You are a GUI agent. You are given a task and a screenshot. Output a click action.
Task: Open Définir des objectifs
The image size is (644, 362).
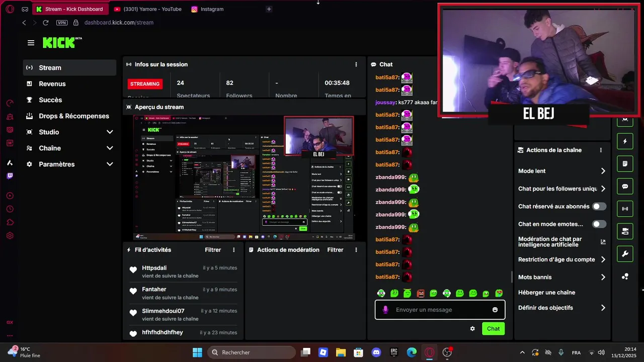(561, 308)
